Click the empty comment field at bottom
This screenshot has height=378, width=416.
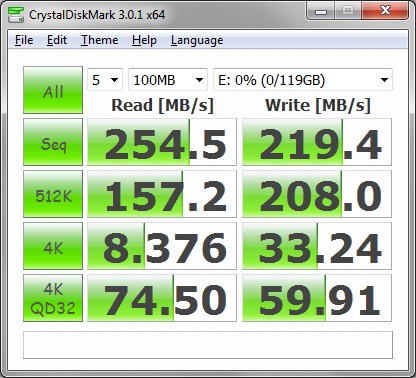tap(208, 345)
